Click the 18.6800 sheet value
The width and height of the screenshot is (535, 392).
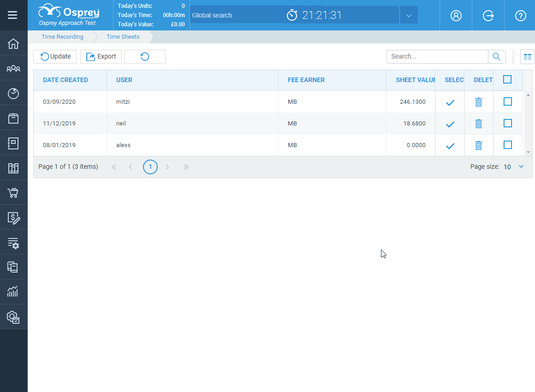tap(414, 124)
